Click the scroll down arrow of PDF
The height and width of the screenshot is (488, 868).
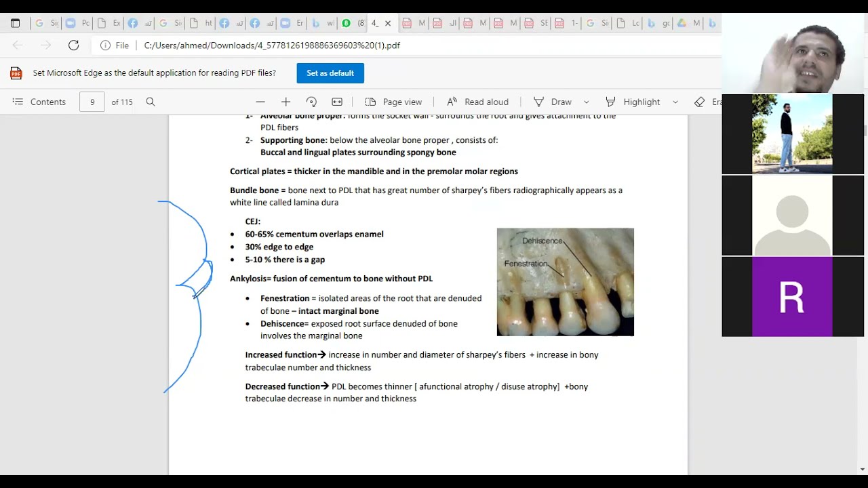tap(862, 469)
